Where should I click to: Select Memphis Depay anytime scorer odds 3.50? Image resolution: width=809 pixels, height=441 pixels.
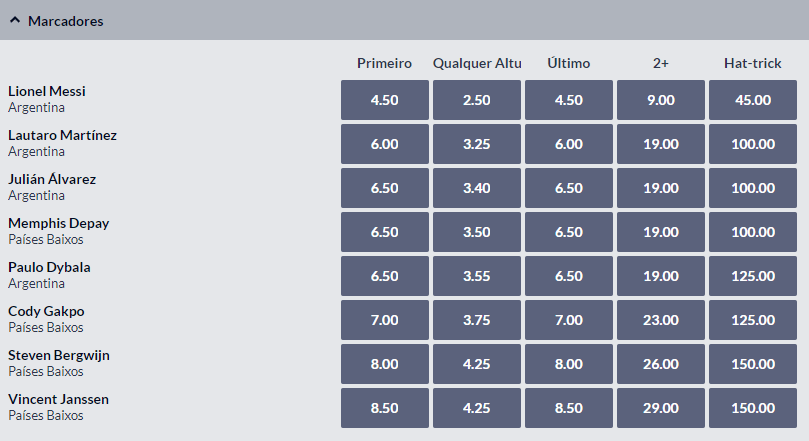click(477, 232)
